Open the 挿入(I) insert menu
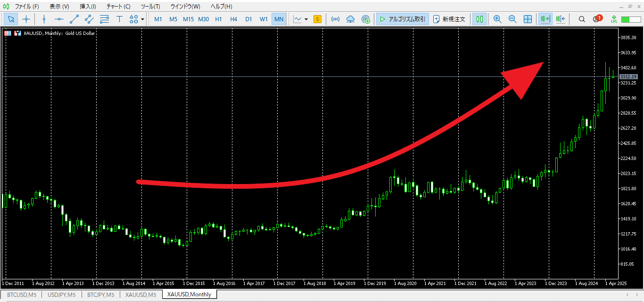The image size is (644, 302). coord(88,7)
